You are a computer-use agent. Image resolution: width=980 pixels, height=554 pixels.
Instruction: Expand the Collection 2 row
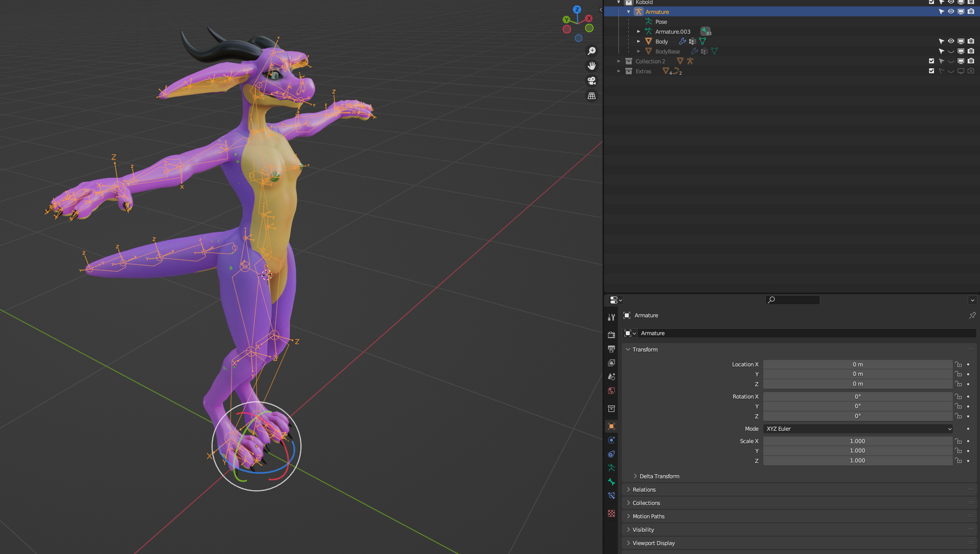[x=619, y=61]
